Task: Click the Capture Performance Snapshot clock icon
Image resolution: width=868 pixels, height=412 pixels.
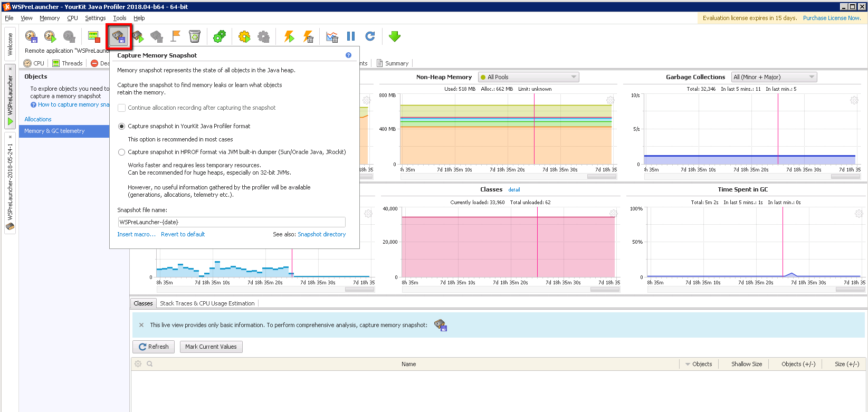Action: pyautogui.click(x=31, y=36)
